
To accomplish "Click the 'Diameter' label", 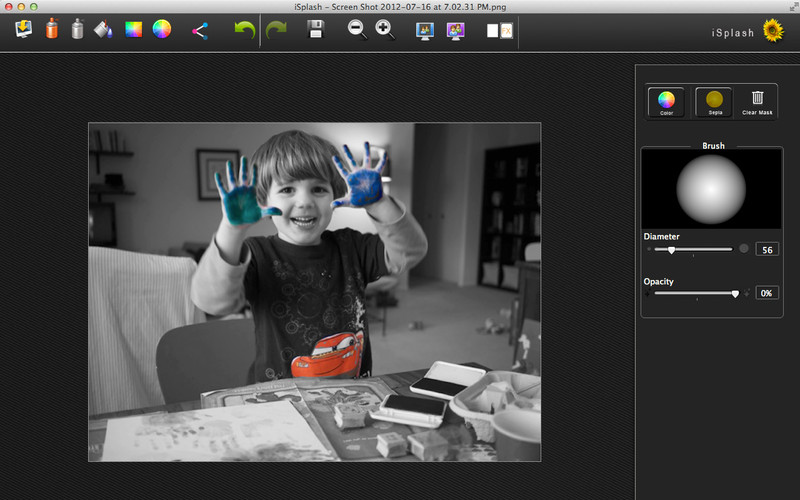I will [661, 237].
